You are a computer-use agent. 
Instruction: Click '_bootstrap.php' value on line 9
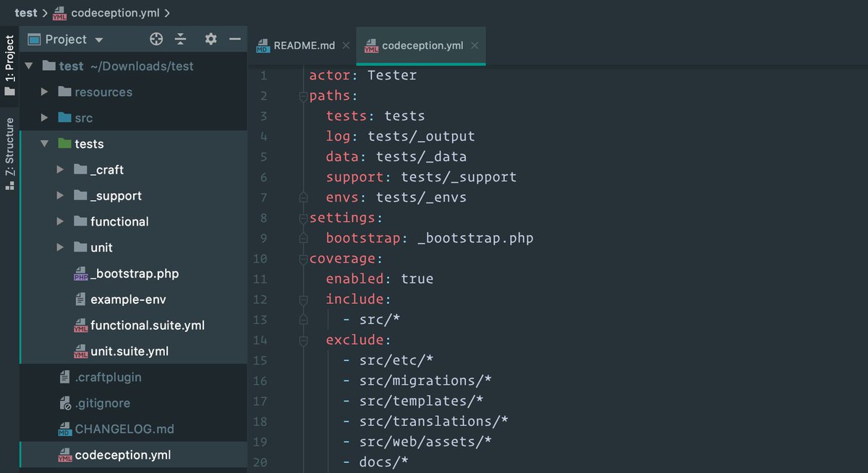coord(476,238)
